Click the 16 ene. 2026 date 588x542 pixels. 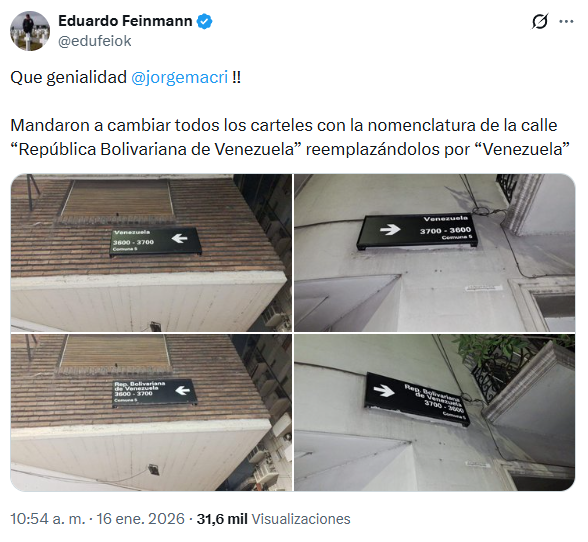141,519
